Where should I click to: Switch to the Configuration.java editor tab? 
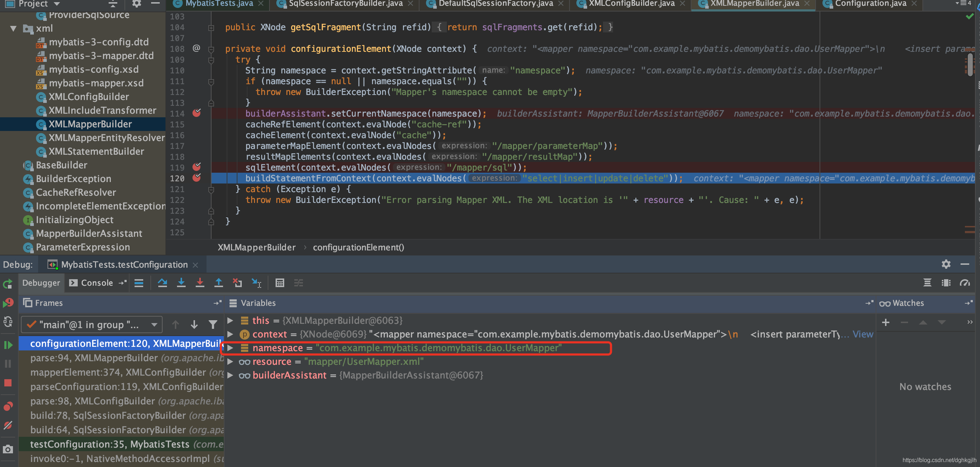point(870,4)
